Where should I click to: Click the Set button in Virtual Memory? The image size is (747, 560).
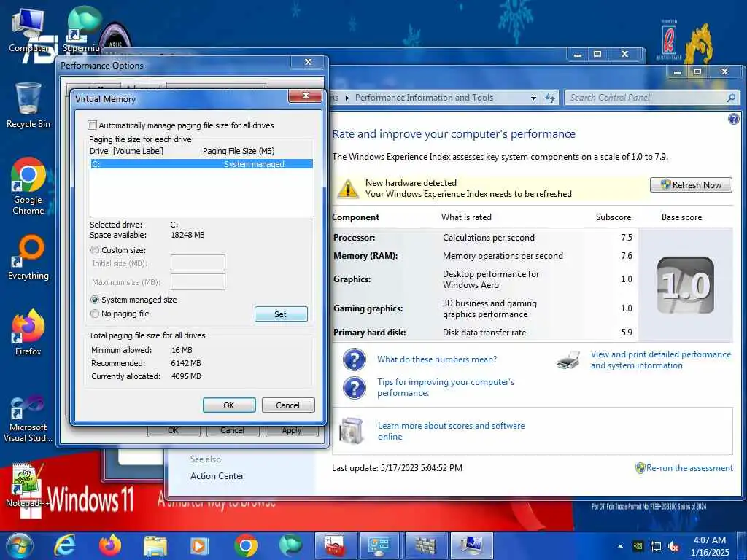pyautogui.click(x=281, y=314)
